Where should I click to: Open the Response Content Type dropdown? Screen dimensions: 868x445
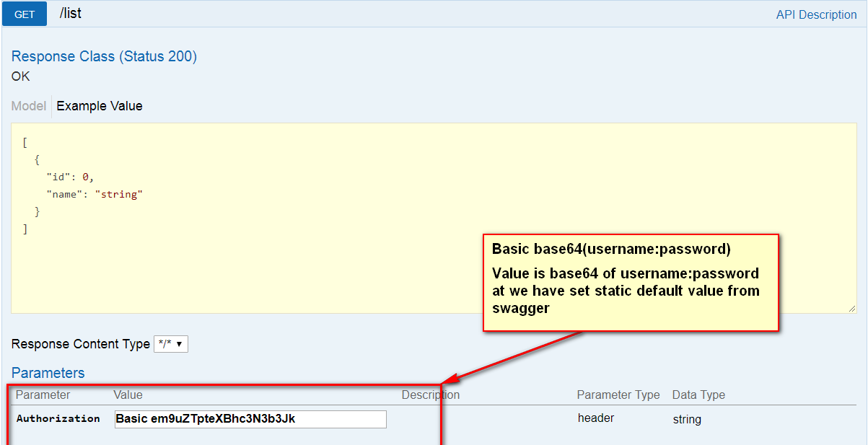pos(171,344)
